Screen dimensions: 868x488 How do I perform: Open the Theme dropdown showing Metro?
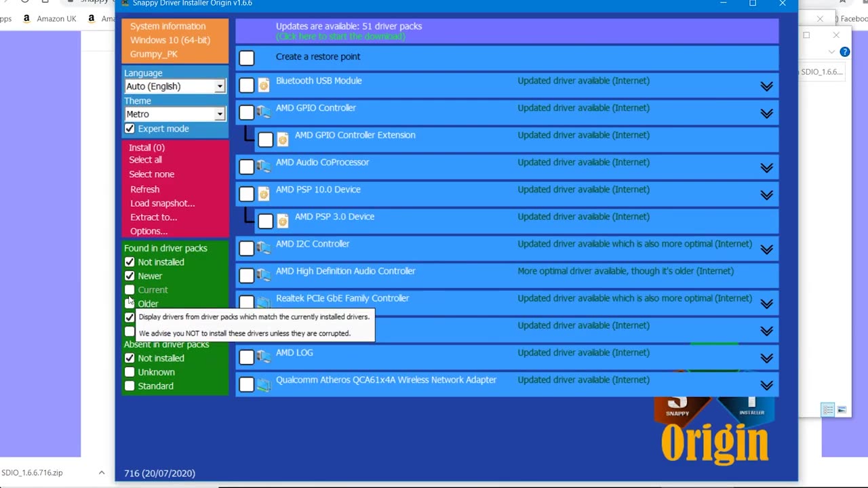175,114
